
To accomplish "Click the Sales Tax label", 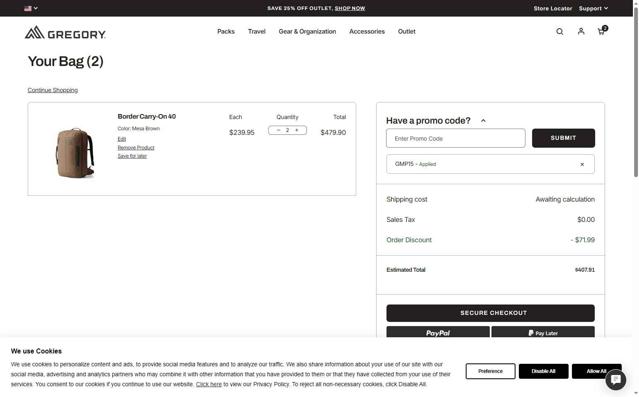I will (401, 220).
